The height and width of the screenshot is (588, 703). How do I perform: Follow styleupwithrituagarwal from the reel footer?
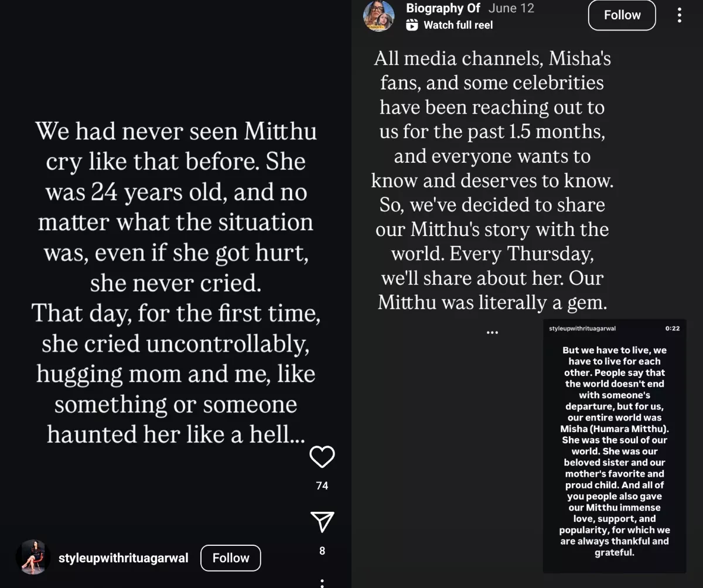pos(230,558)
